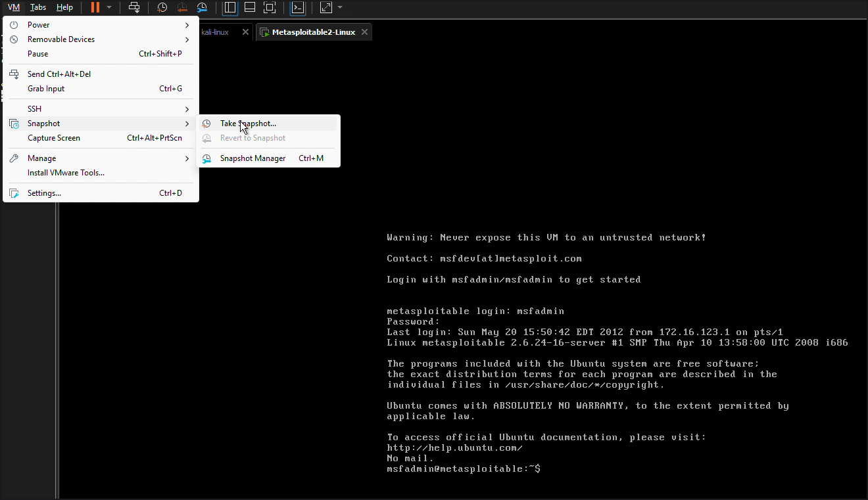This screenshot has width=868, height=500.
Task: Open Snapshot Manager from the toolbar icon
Action: tap(202, 7)
